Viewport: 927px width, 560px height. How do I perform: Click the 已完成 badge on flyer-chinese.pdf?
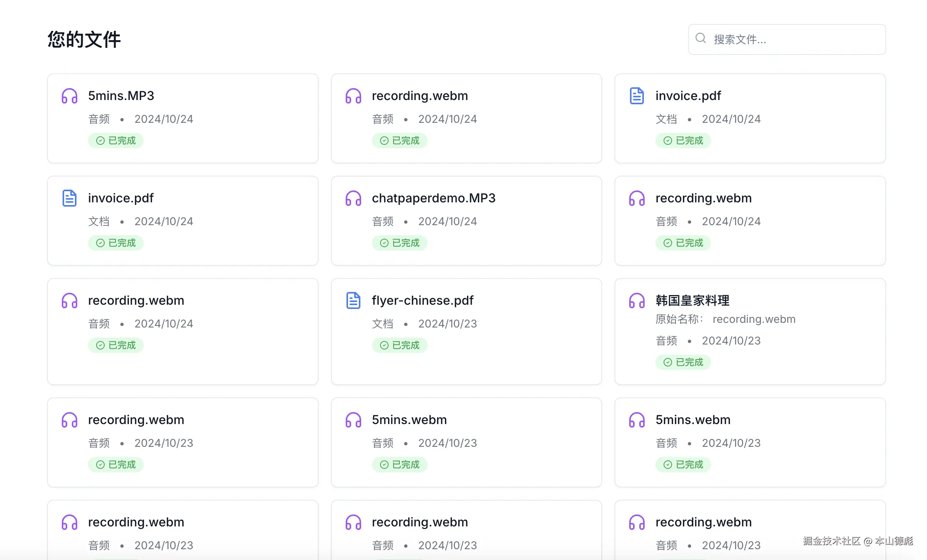[x=399, y=345]
